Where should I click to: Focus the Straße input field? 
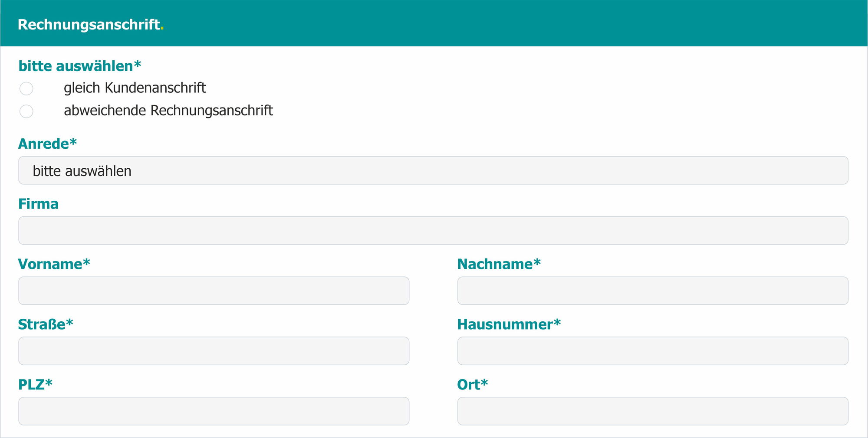tap(214, 351)
